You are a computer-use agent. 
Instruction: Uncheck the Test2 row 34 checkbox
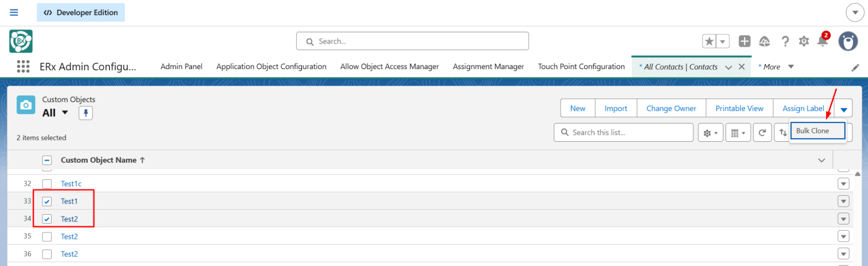pos(47,219)
